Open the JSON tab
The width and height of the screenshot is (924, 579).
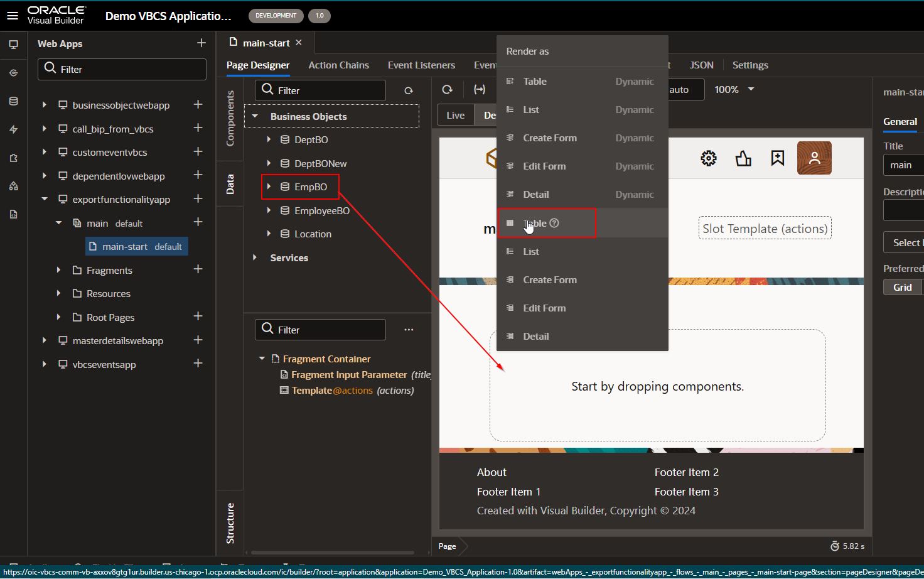coord(701,65)
